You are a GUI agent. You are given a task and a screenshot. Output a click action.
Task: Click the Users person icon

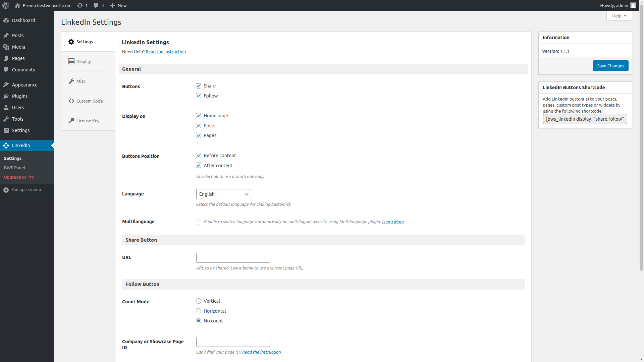pos(6,108)
